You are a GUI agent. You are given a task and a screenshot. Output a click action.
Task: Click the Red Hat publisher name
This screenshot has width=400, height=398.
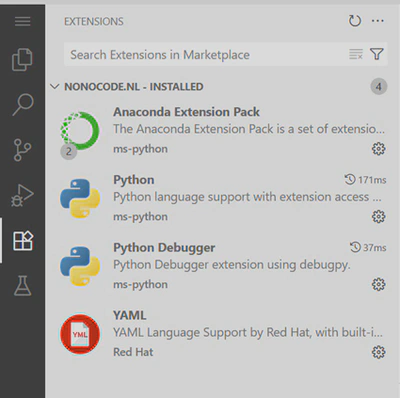[x=133, y=352]
